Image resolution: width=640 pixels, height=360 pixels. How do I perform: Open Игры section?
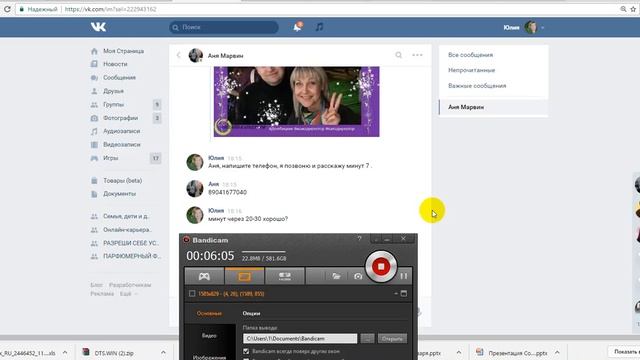click(111, 158)
